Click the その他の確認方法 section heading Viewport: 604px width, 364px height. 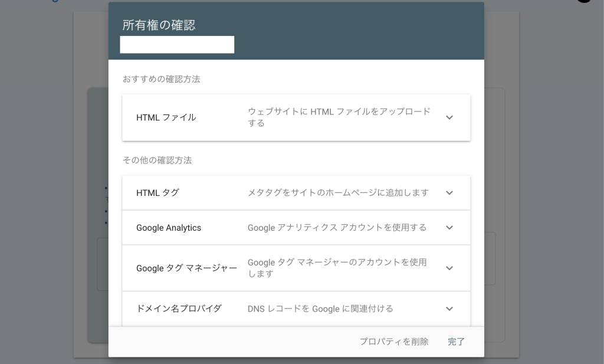(157, 160)
